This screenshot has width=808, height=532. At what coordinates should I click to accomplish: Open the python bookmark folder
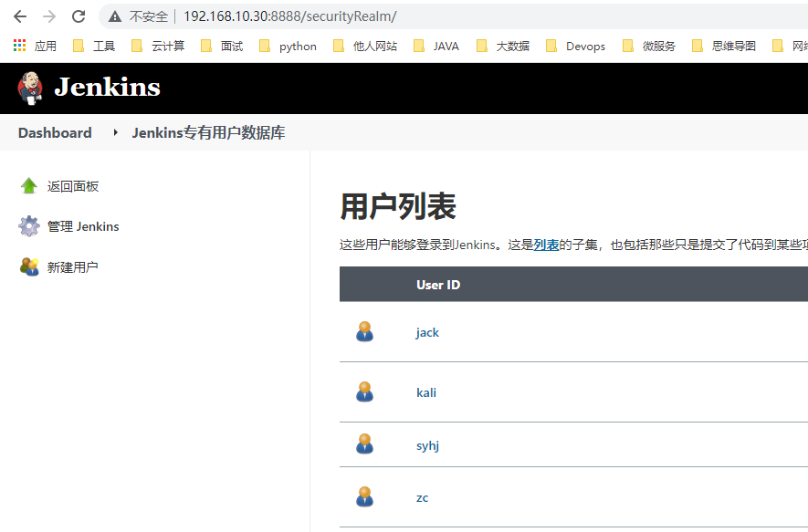pyautogui.click(x=289, y=47)
